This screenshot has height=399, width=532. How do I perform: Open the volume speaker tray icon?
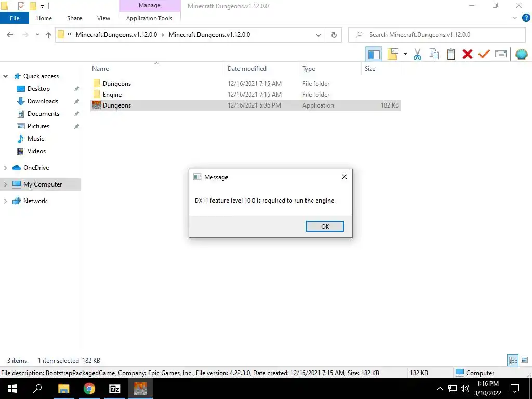(x=465, y=389)
